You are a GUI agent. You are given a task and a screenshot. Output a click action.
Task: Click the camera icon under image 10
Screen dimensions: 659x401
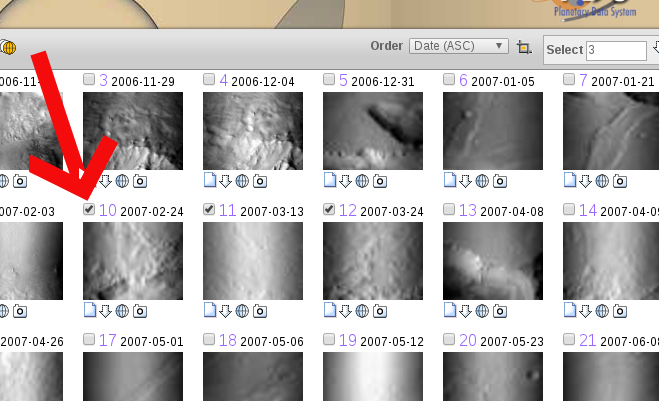coord(140,311)
